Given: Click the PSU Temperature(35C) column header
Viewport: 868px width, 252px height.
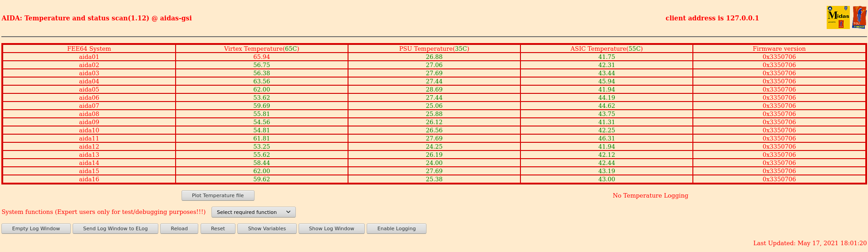Looking at the screenshot, I should click(434, 48).
